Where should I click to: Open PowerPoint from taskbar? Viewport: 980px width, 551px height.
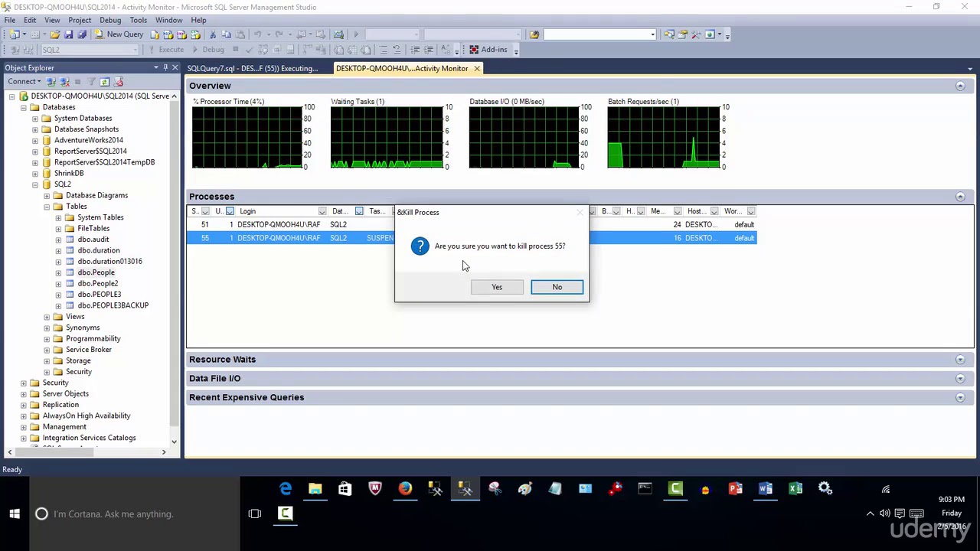pyautogui.click(x=736, y=488)
